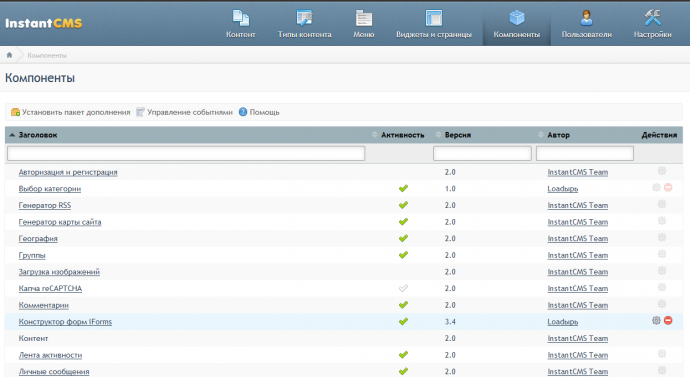This screenshot has height=377, width=690.
Task: Open settings gear for География
Action: [x=662, y=238]
